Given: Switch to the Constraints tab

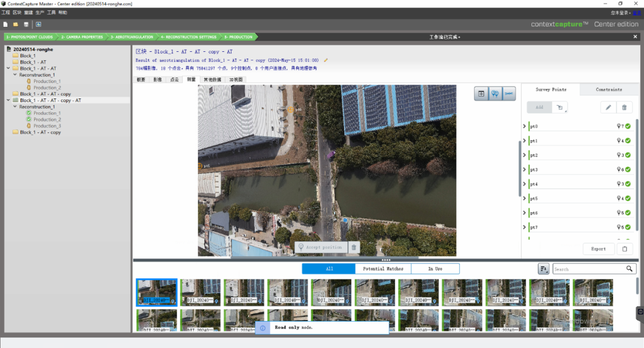Looking at the screenshot, I should [609, 90].
